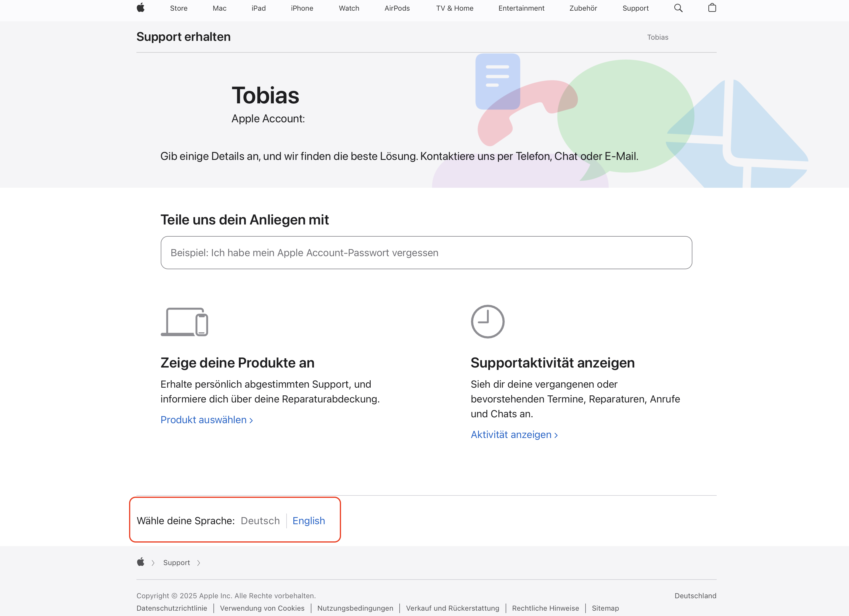849x616 pixels.
Task: Click Deutschland region selector link
Action: (695, 596)
